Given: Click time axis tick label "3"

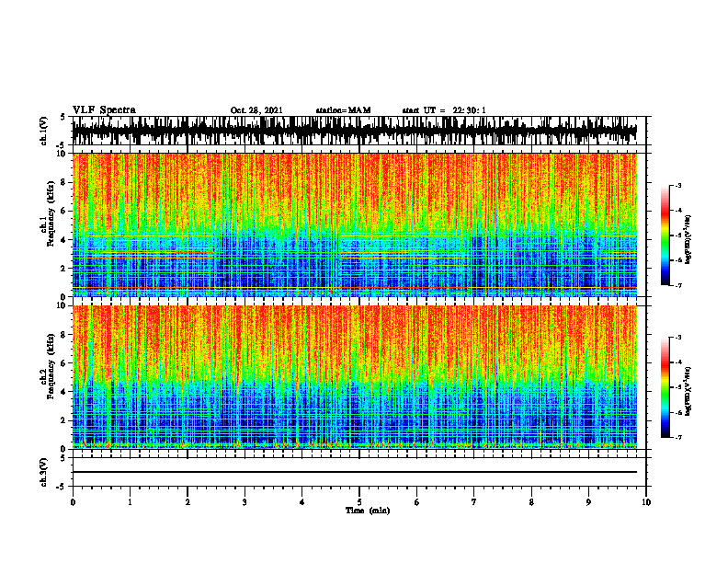Looking at the screenshot, I should (245, 502).
